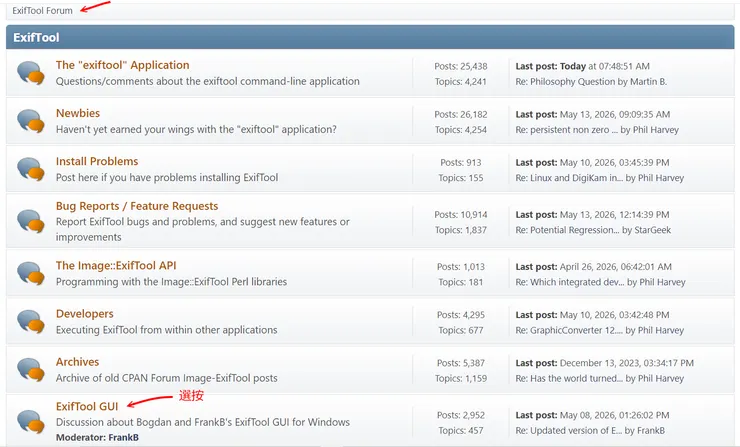740x447 pixels.
Task: Click the timestamp "May 08, 2026, 01:26:02 PM"
Action: 614,415
